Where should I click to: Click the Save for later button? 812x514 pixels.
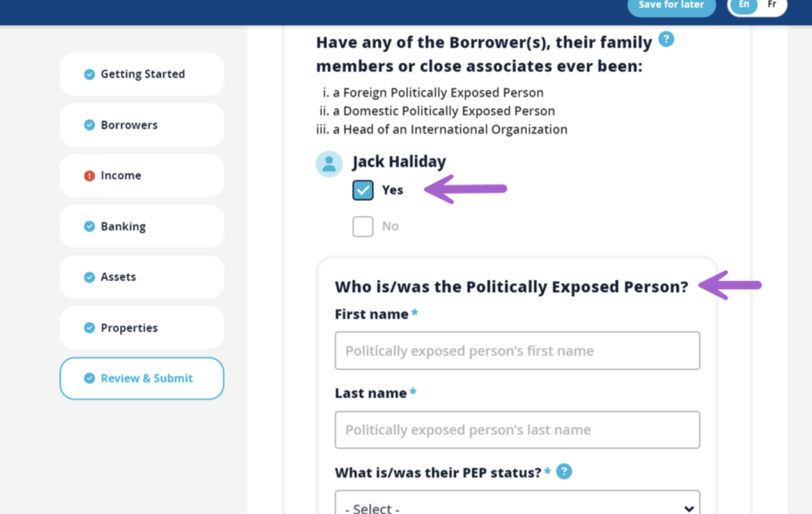point(671,6)
